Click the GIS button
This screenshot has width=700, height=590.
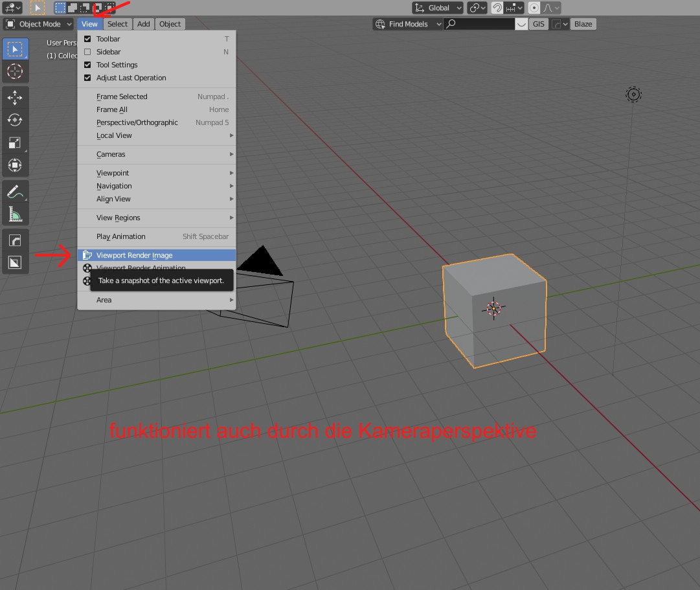click(x=538, y=24)
